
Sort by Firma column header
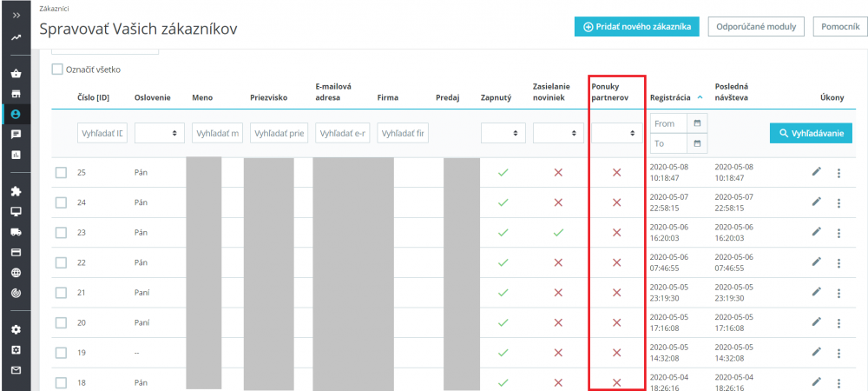pyautogui.click(x=387, y=97)
